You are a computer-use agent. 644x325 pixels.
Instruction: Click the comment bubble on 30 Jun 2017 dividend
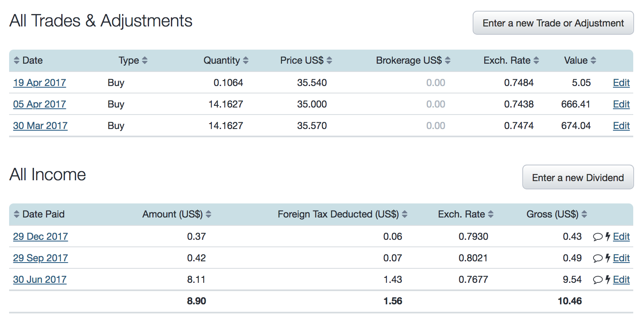point(598,280)
